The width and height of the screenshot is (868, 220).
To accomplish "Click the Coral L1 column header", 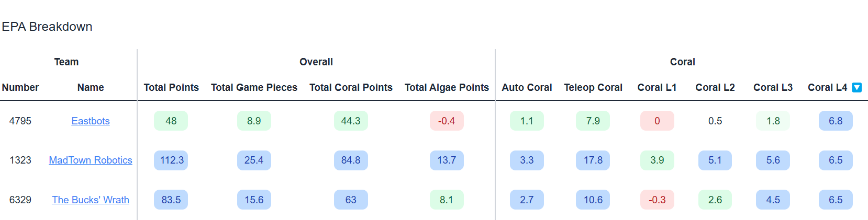I will tap(657, 87).
